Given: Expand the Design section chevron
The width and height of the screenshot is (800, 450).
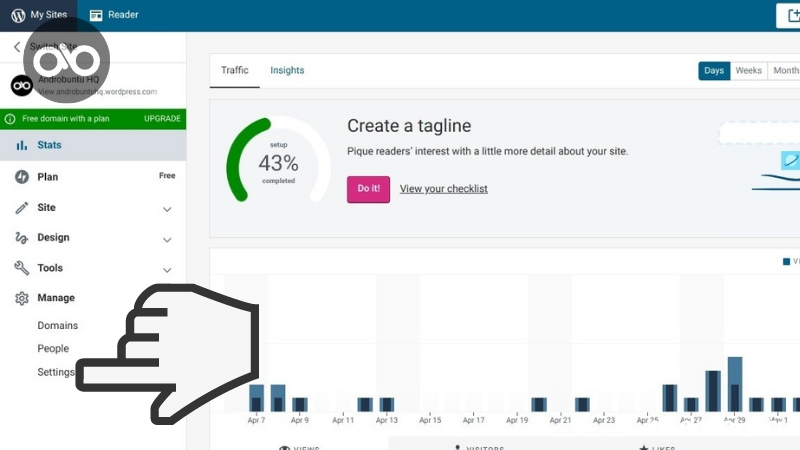Looking at the screenshot, I should [x=167, y=239].
